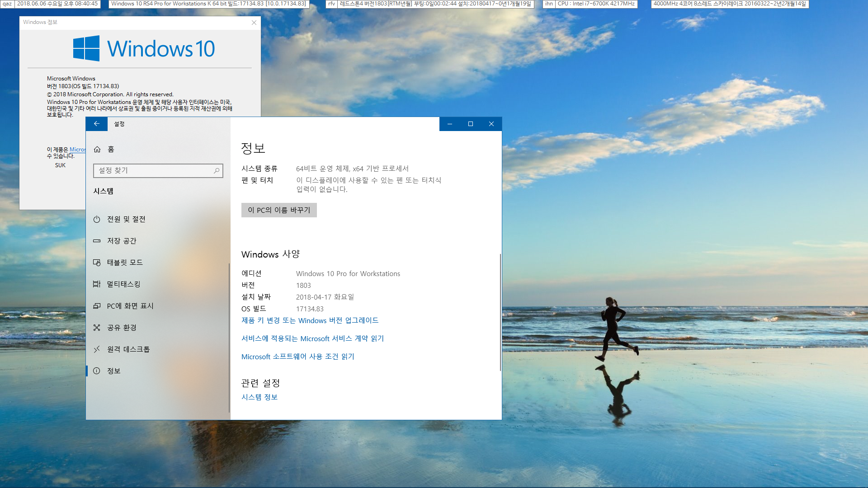This screenshot has width=868, height=488.
Task: Click the Settings content vertical scrollbar
Action: pos(500,312)
